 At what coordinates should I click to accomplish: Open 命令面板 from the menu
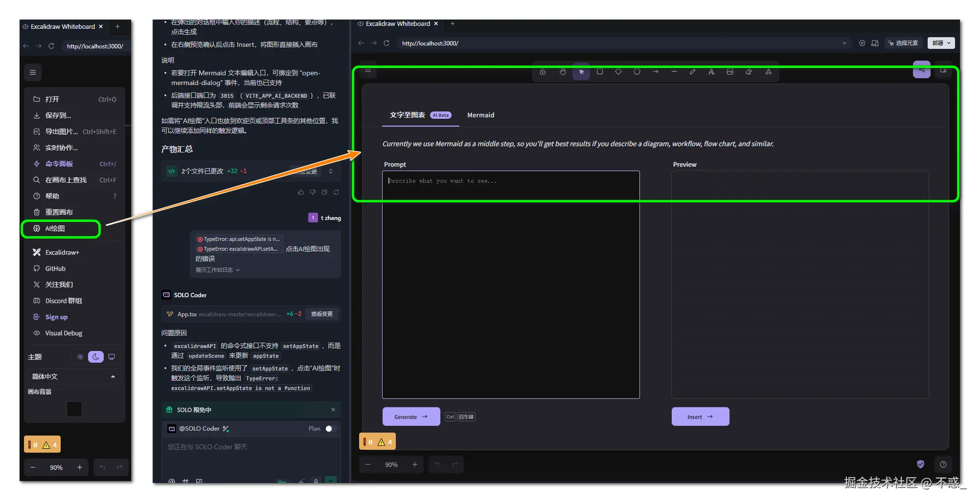pyautogui.click(x=75, y=164)
